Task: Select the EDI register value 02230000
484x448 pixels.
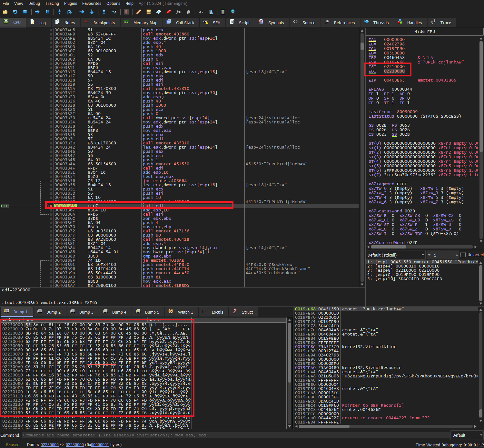Action: point(394,71)
